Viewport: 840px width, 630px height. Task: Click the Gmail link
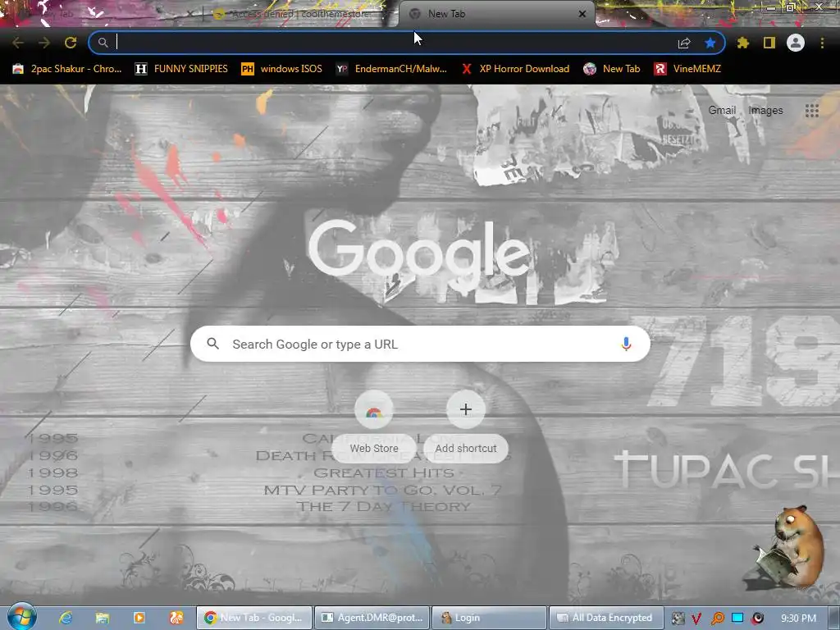[722, 111]
